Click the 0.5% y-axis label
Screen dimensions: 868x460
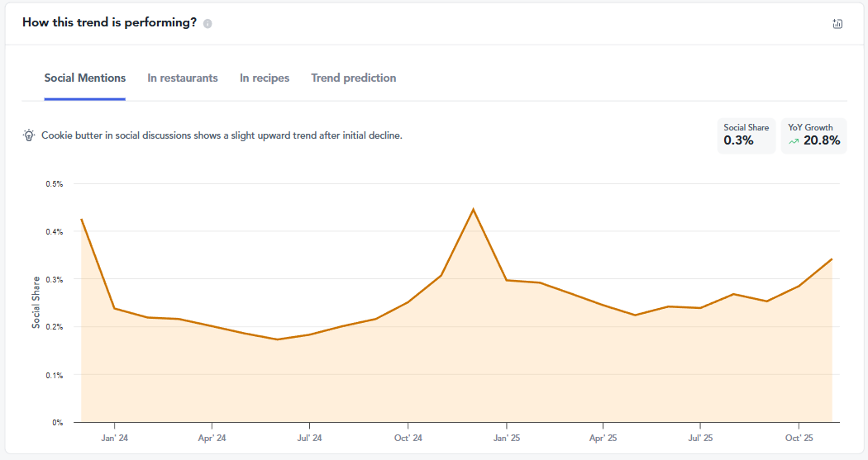[x=56, y=183]
